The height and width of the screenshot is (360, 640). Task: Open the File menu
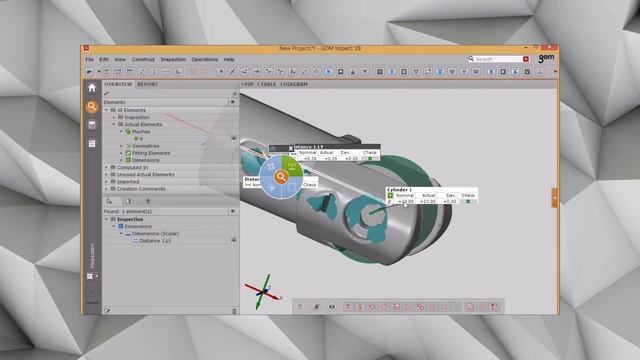[89, 59]
